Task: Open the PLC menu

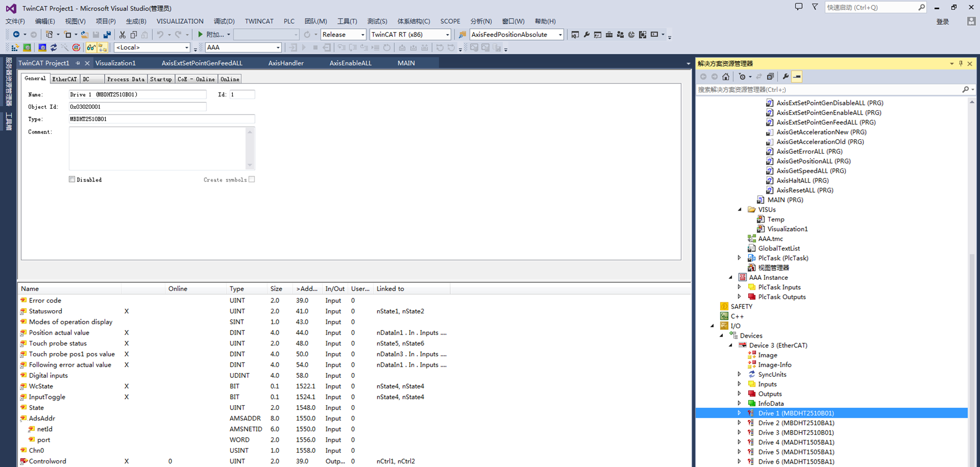Action: (x=289, y=21)
